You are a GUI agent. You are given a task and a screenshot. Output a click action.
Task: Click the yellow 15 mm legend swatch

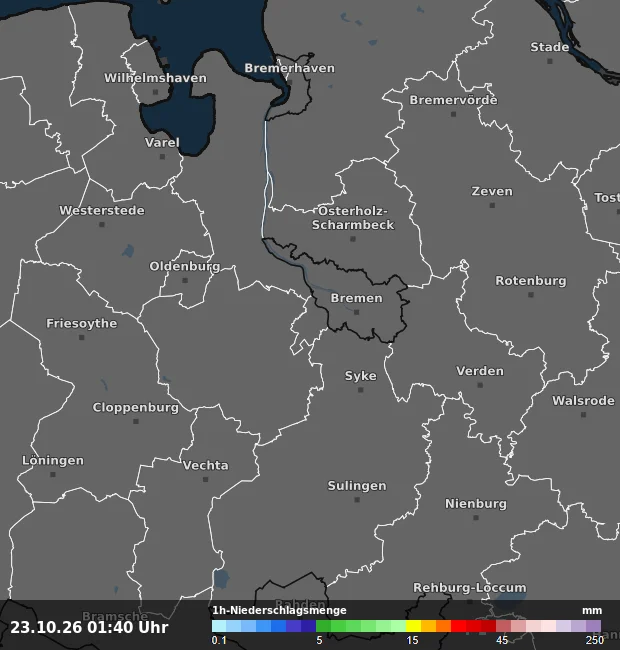point(413,626)
